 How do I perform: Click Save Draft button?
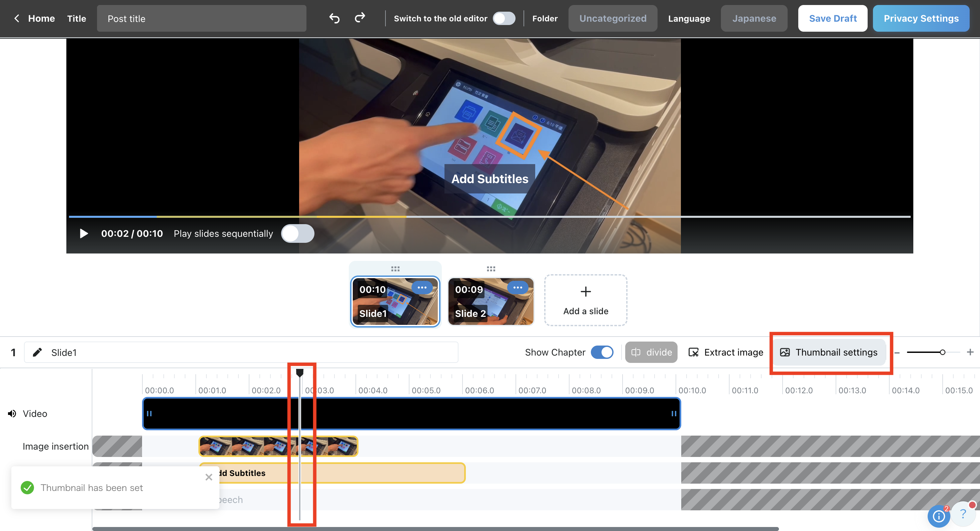pyautogui.click(x=832, y=18)
